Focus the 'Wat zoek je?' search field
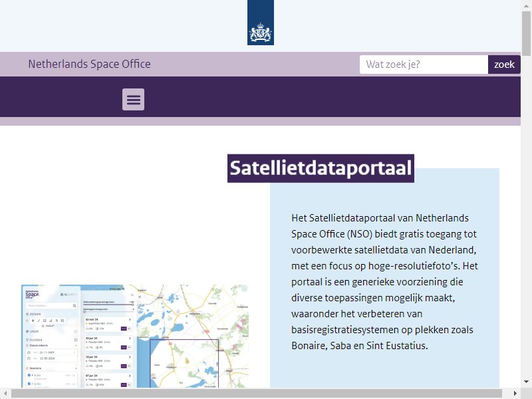Screen dimensions: 532x399 [x=424, y=65]
